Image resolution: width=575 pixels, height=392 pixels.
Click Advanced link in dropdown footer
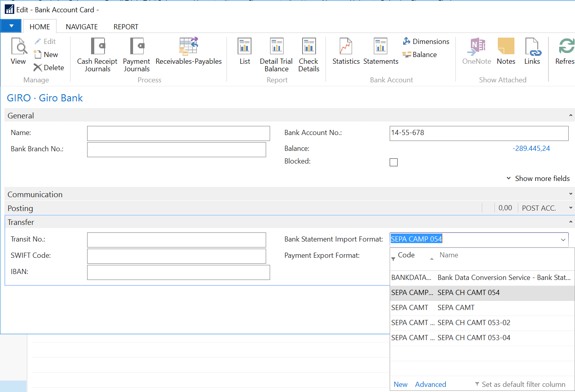point(430,384)
